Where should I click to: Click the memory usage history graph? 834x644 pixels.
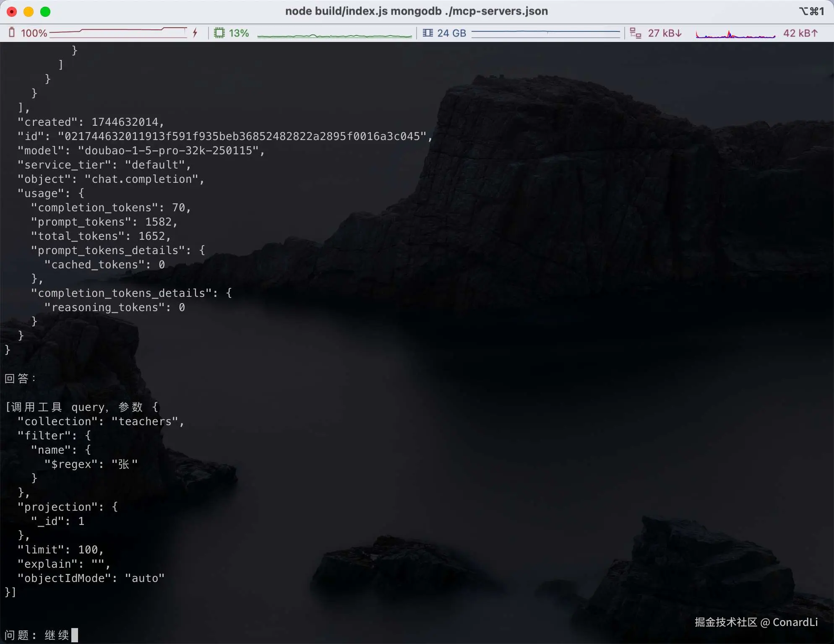(x=545, y=33)
